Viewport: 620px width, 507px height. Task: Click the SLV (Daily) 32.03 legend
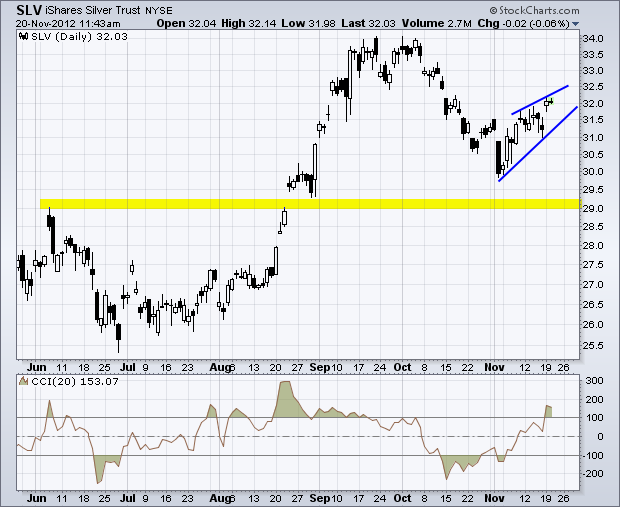click(x=79, y=37)
